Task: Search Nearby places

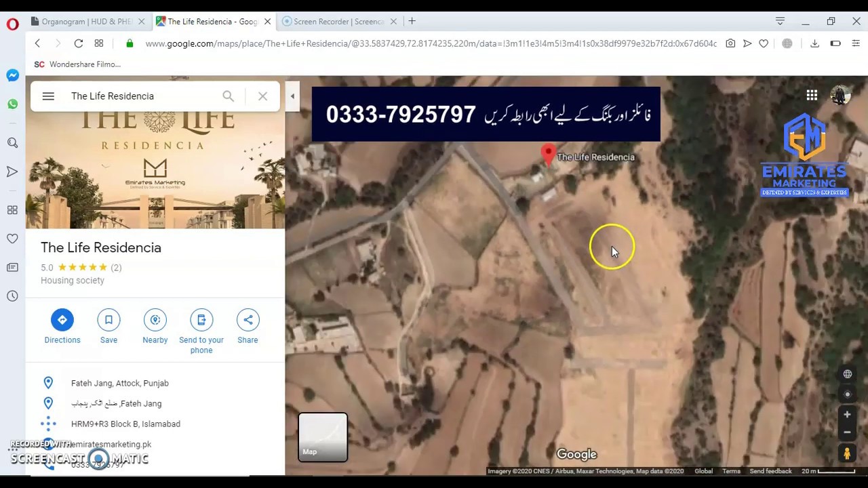Action: pos(155,326)
